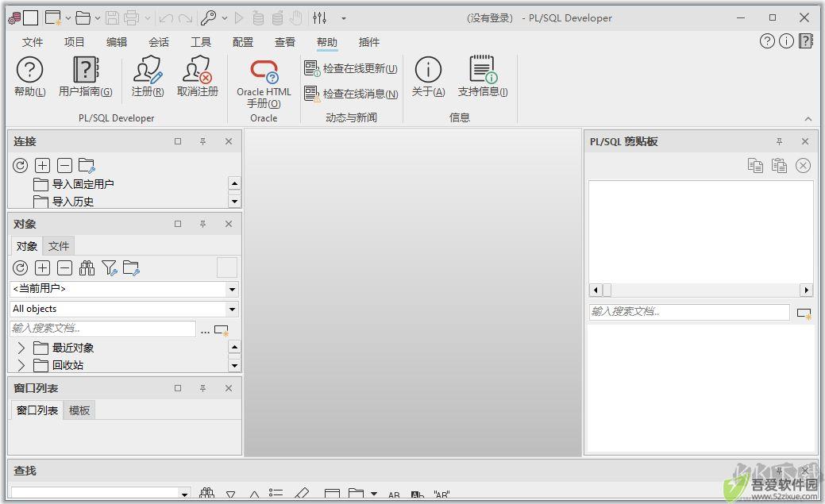Click the question mark icon at top-right
825x504 pixels.
point(767,41)
